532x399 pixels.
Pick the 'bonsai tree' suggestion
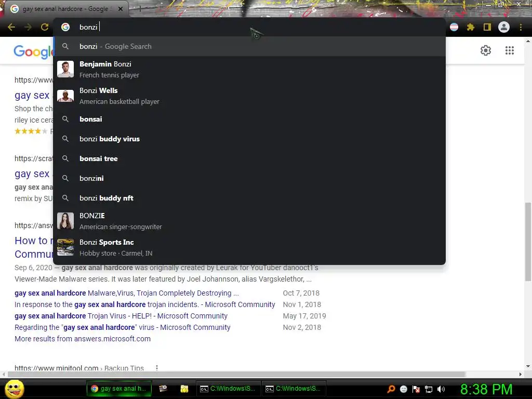(249, 158)
